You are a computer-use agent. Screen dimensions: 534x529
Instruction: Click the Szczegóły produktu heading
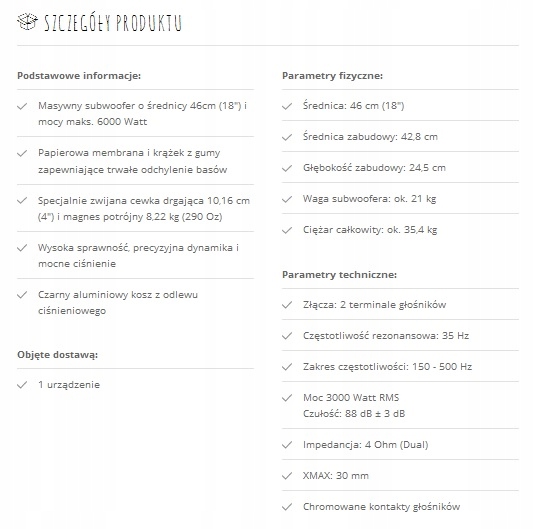[113, 23]
